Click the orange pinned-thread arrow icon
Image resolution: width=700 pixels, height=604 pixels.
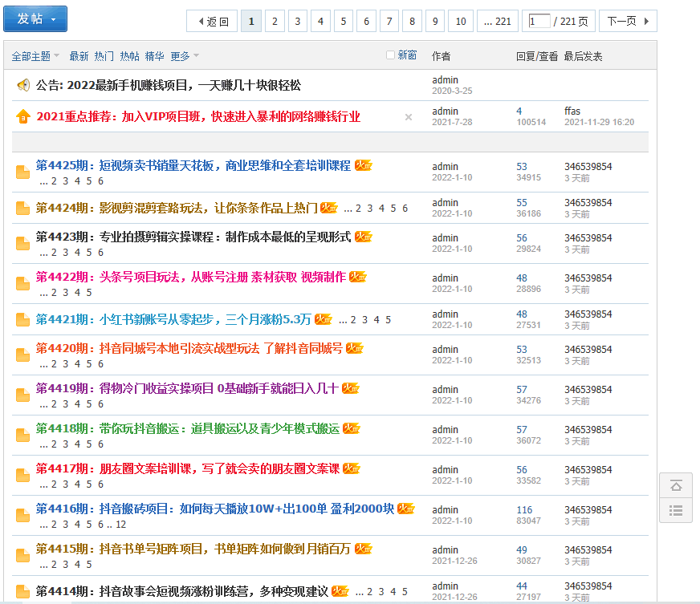click(23, 116)
